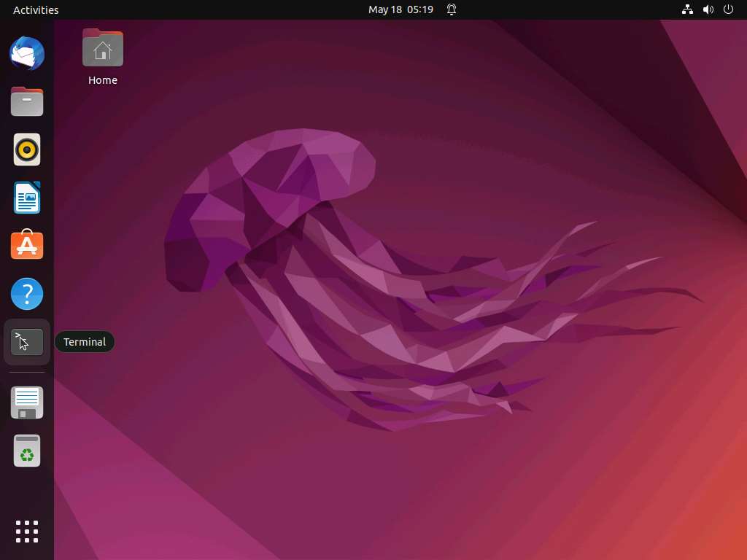Image resolution: width=747 pixels, height=560 pixels.
Task: Open the Trash from the dock
Action: 27,451
